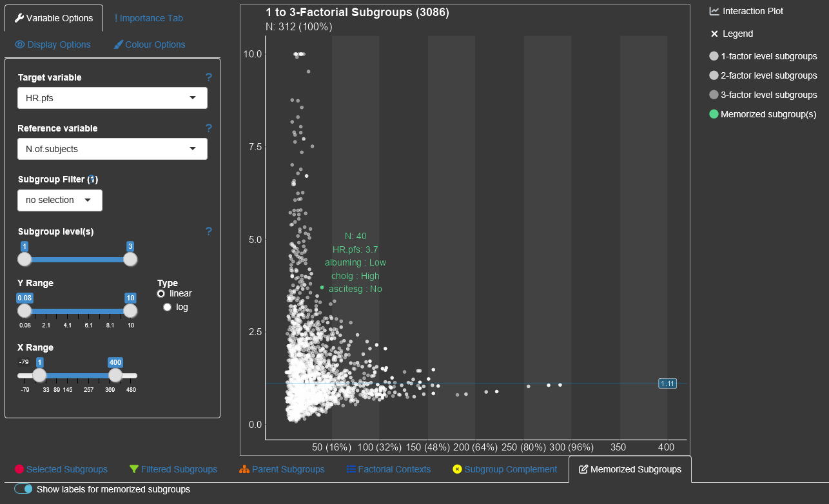Open the Reference variable N.of.subjects dropdown
Viewport: 829px width, 504px height.
click(112, 149)
